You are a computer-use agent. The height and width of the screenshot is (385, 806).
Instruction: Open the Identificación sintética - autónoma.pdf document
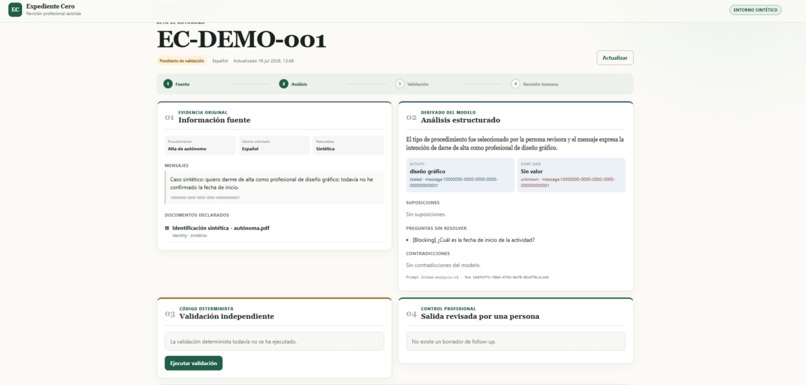pyautogui.click(x=221, y=228)
